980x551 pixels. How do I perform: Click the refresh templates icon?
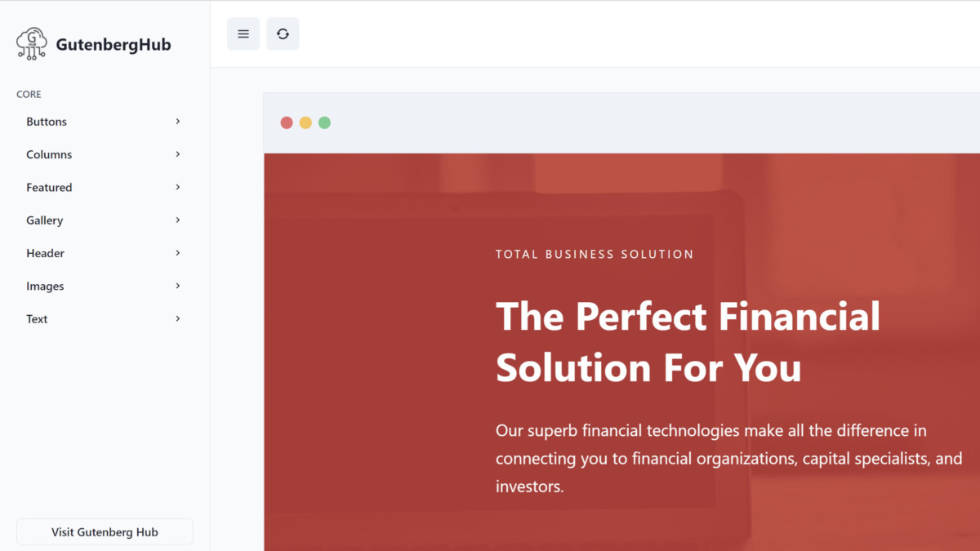(x=283, y=33)
